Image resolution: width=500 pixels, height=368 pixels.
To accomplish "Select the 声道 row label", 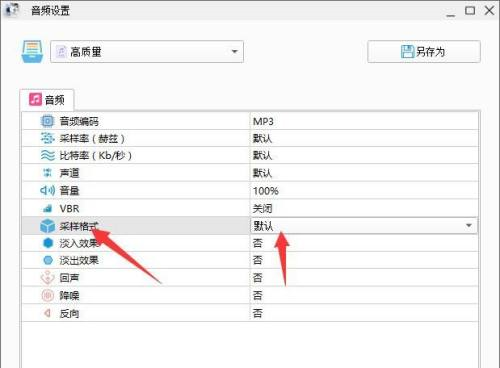I will (x=69, y=173).
